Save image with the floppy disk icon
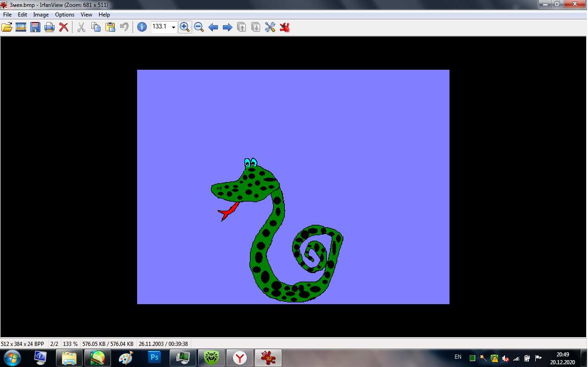The image size is (588, 367). point(35,27)
